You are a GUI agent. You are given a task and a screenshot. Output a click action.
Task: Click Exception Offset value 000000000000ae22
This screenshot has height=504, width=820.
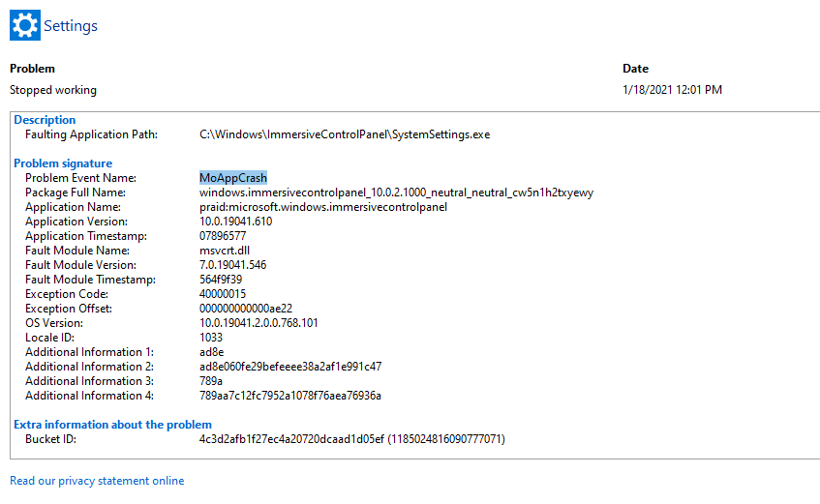coord(246,309)
